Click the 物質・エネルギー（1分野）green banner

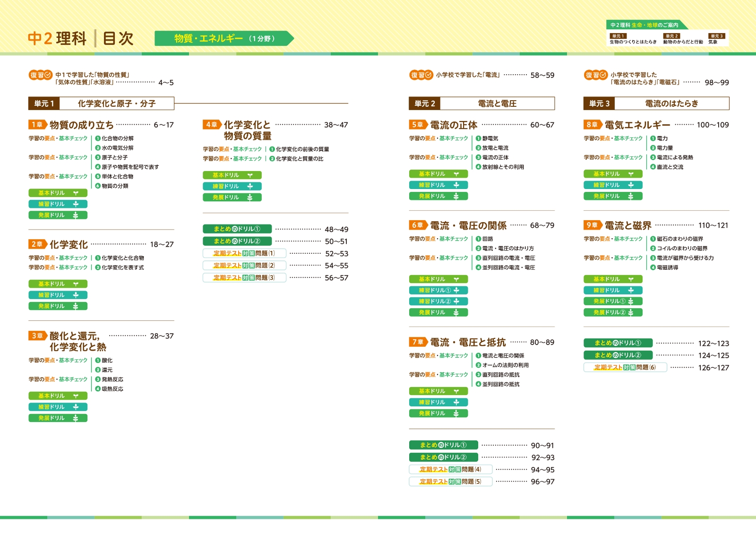click(224, 38)
